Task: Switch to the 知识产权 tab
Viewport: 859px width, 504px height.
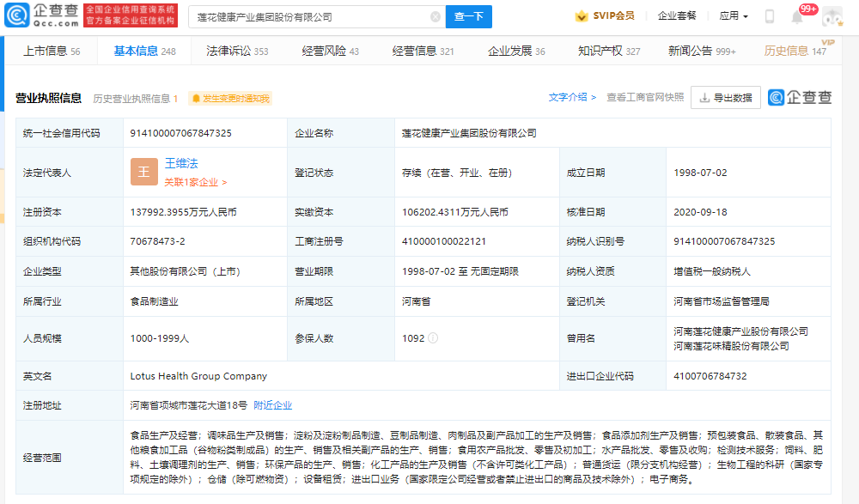Action: coord(609,51)
